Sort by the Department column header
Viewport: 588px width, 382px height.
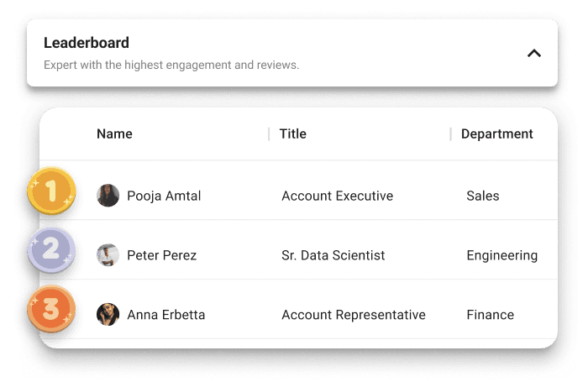tap(496, 133)
